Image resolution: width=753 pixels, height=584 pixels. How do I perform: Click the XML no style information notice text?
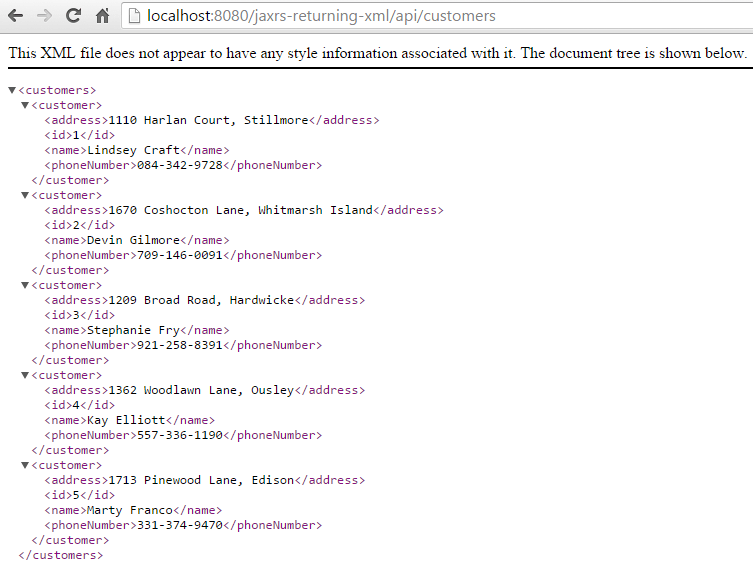tap(377, 53)
